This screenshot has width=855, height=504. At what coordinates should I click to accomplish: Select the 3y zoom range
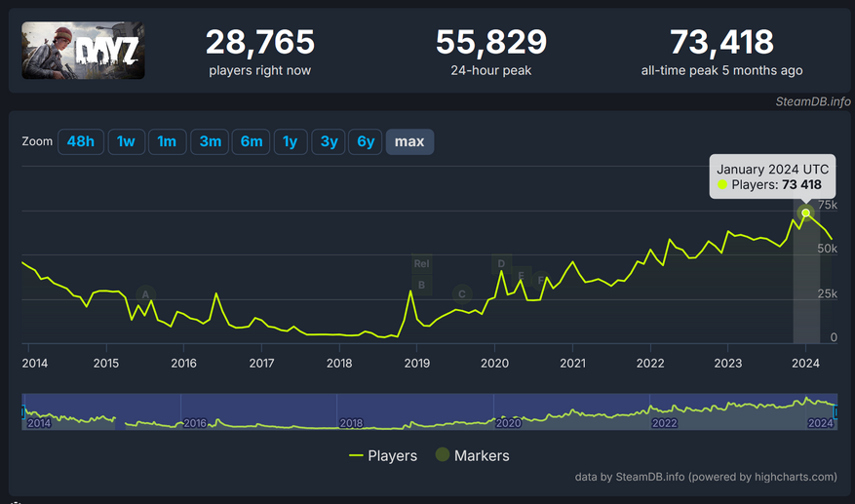pos(329,141)
